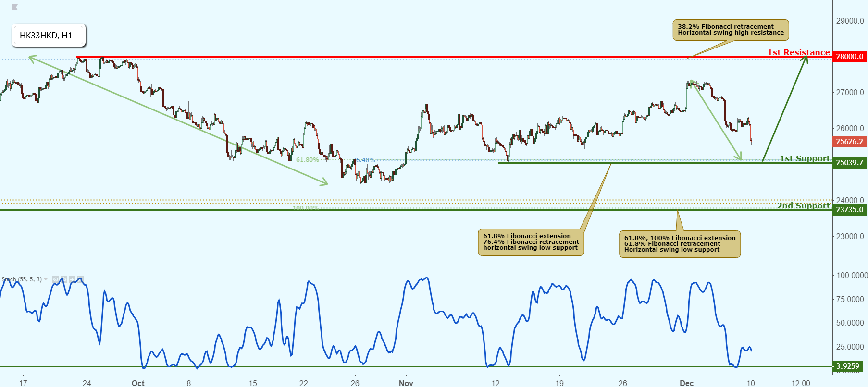Toggle Stoch indicator visibility eye icon

pos(56,279)
